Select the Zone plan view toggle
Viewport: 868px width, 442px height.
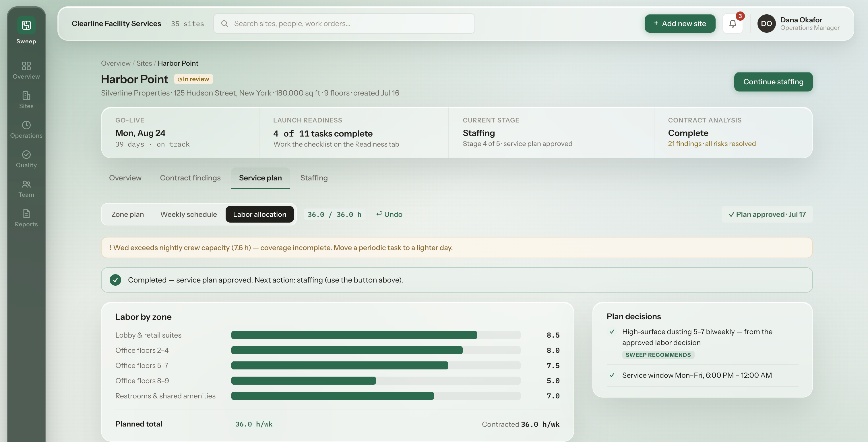coord(127,215)
